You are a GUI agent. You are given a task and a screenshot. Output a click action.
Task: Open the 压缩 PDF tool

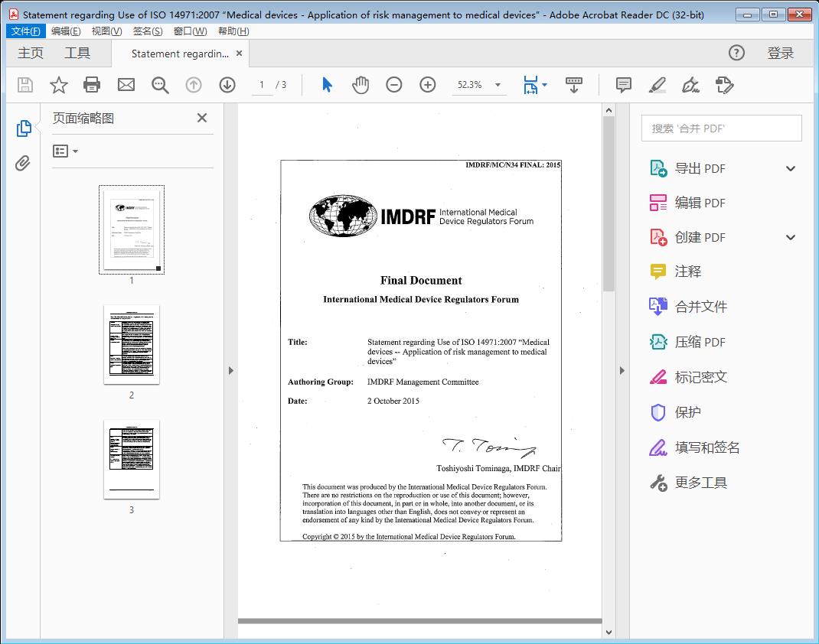point(700,342)
